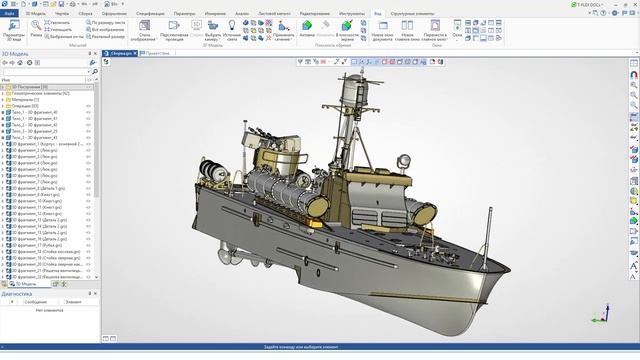The height and width of the screenshot is (360, 640).
Task: Open the apply section (Применить сечение) tool
Action: [x=284, y=31]
